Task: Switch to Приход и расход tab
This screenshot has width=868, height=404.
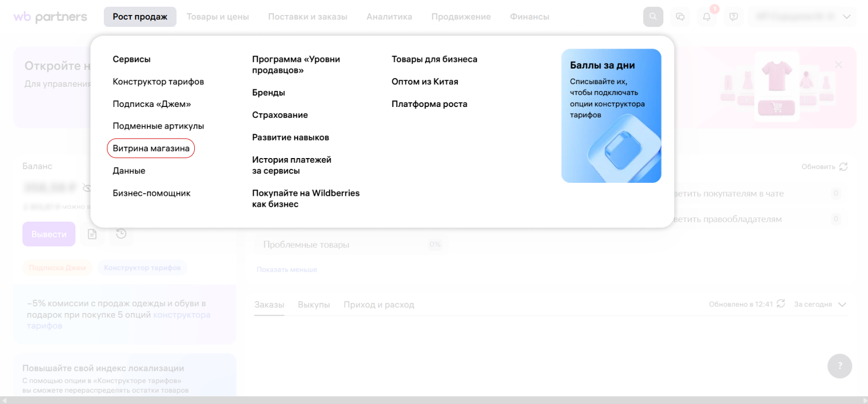Action: pos(379,305)
